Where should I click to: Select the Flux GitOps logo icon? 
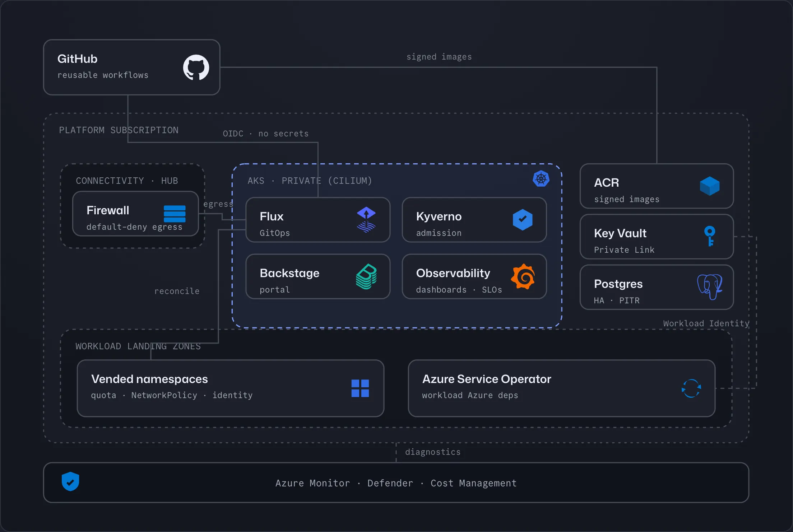(x=366, y=220)
